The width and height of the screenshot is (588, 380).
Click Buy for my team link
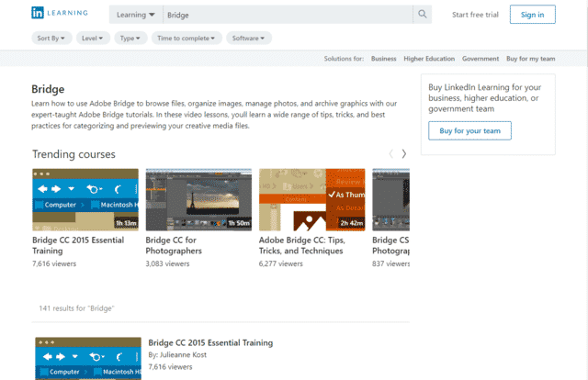[x=531, y=59]
